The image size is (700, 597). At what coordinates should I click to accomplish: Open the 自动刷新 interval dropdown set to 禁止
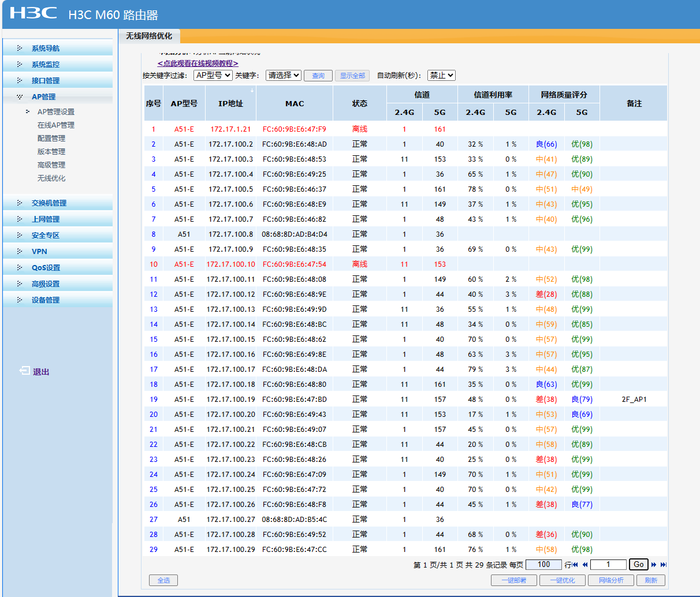click(x=441, y=75)
